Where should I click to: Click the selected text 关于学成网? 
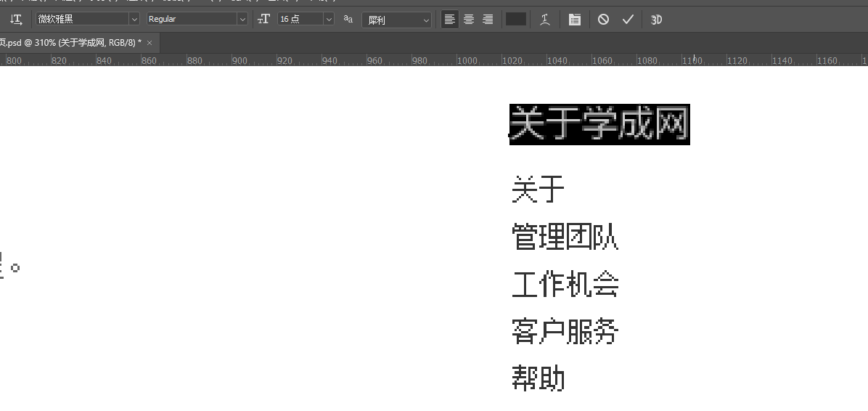599,124
